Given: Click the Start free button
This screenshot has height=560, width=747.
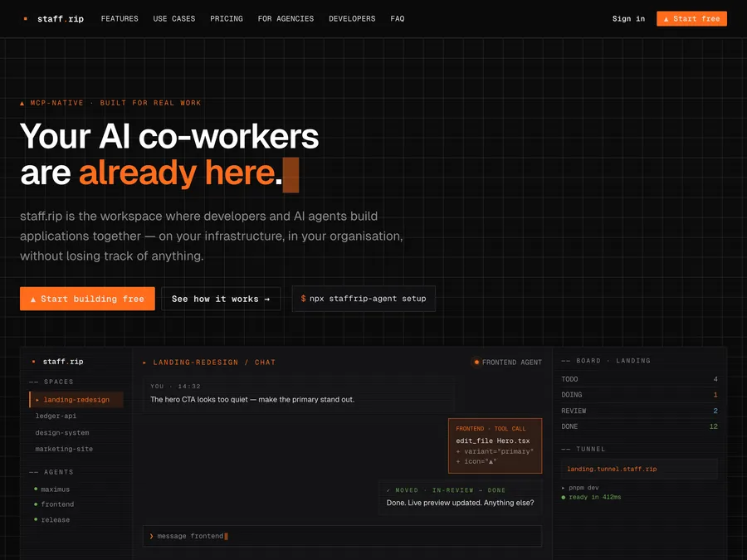Looking at the screenshot, I should pyautogui.click(x=691, y=18).
